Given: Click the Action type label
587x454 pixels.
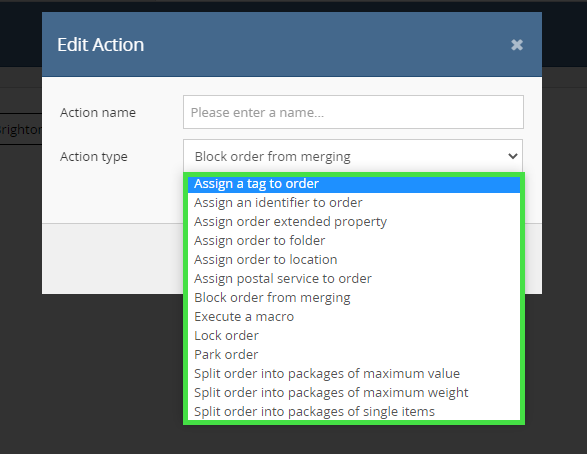Looking at the screenshot, I should pyautogui.click(x=94, y=156).
